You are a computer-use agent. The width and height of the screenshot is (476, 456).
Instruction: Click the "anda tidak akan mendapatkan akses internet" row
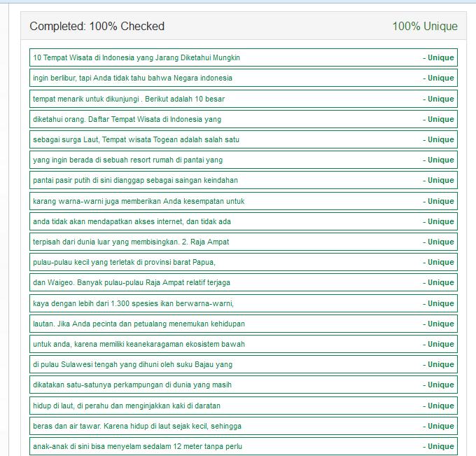[132, 221]
